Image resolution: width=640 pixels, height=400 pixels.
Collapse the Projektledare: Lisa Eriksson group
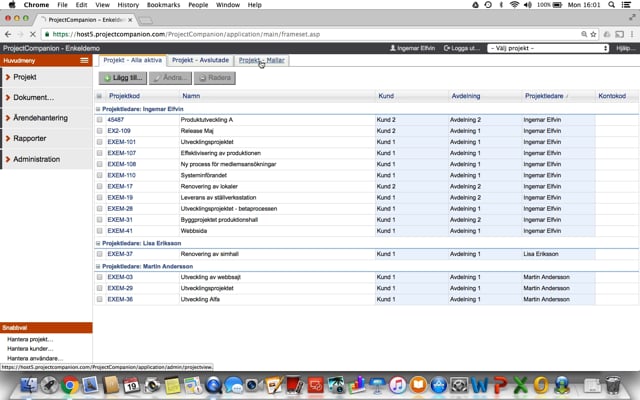coord(98,243)
